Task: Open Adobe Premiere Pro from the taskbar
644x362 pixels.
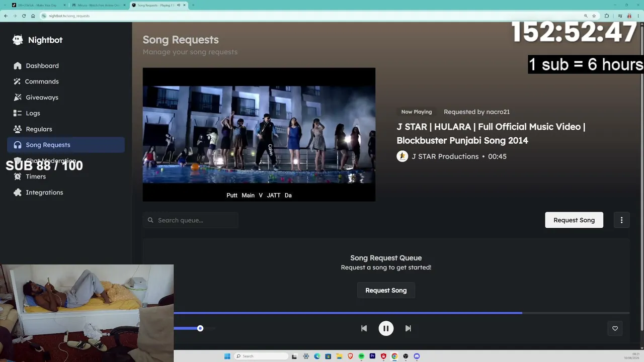Action: point(372,356)
